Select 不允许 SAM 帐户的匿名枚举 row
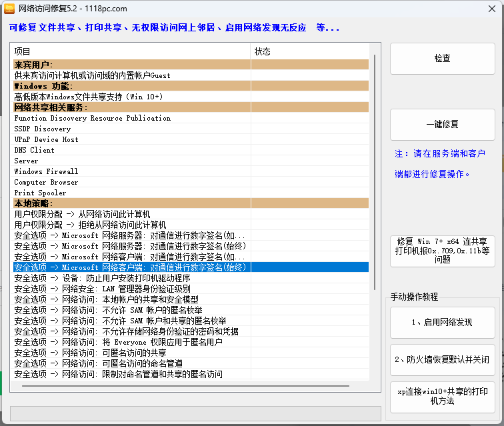 click(x=191, y=310)
